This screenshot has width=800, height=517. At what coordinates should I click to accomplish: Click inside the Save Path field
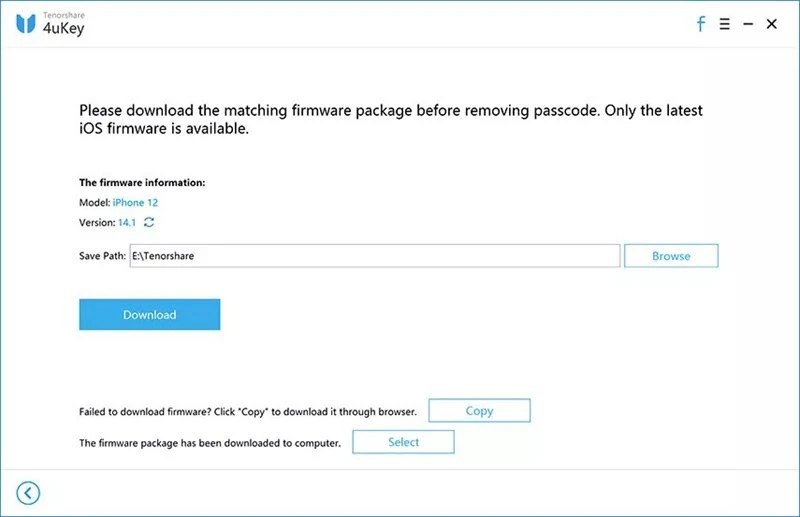(x=374, y=256)
